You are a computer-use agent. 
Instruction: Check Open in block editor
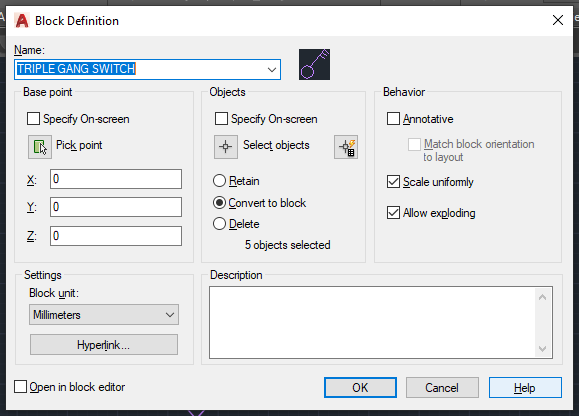click(20, 387)
